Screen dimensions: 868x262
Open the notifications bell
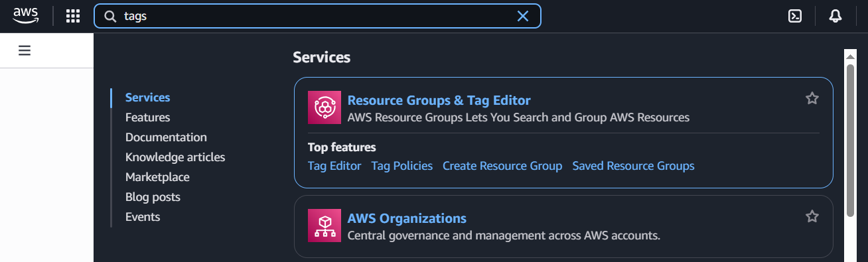[x=835, y=17]
